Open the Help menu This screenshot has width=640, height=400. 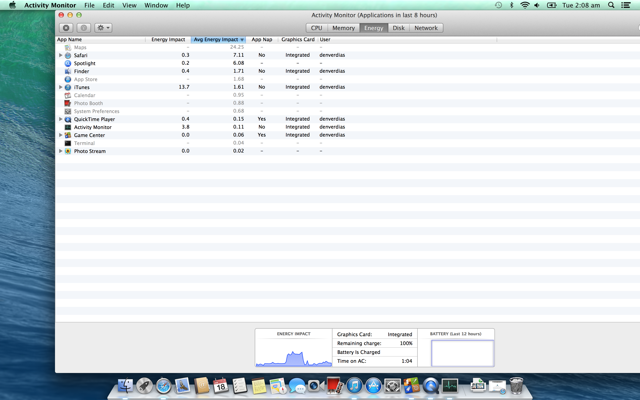(x=183, y=5)
